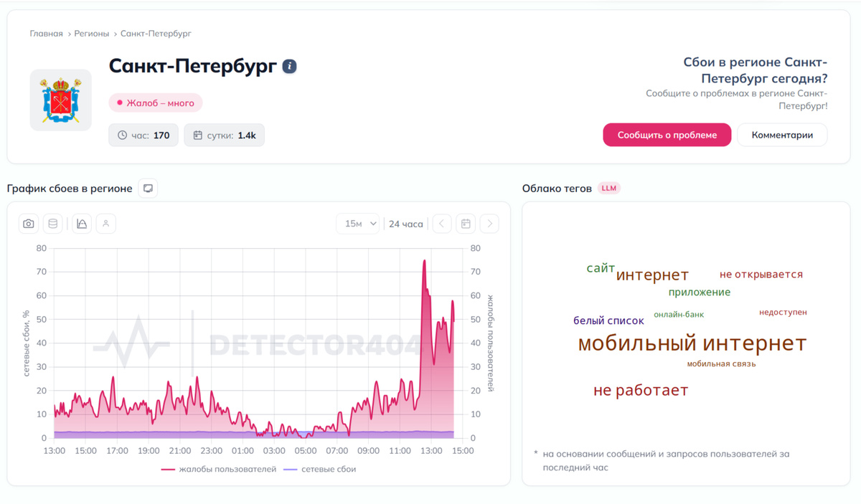Click the сутки: 1.4k counter chip
Screen dimensions: 861x504
coord(225,135)
